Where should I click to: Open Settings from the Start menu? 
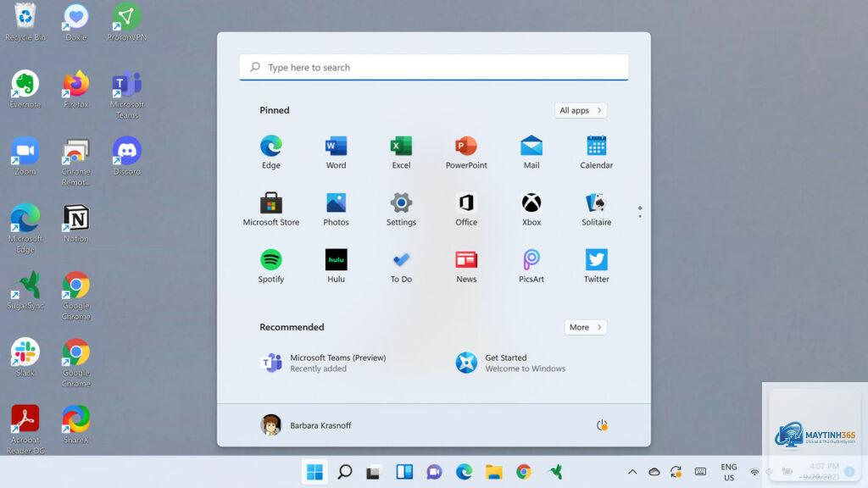[401, 208]
